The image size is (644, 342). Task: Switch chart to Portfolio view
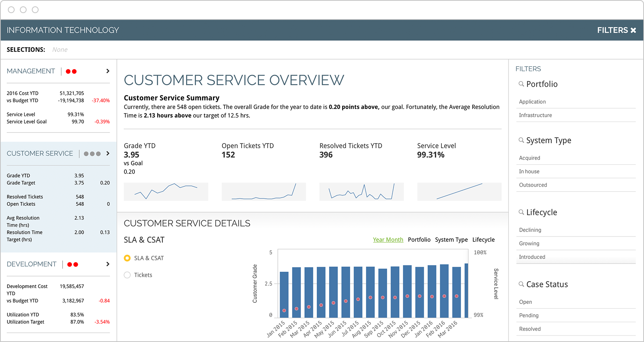click(419, 240)
